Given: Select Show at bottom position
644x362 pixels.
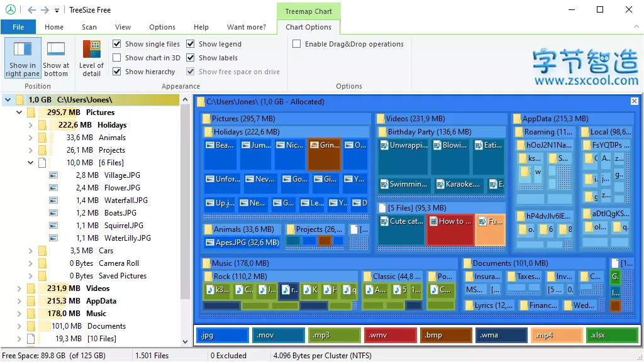Looking at the screenshot, I should pos(56,58).
